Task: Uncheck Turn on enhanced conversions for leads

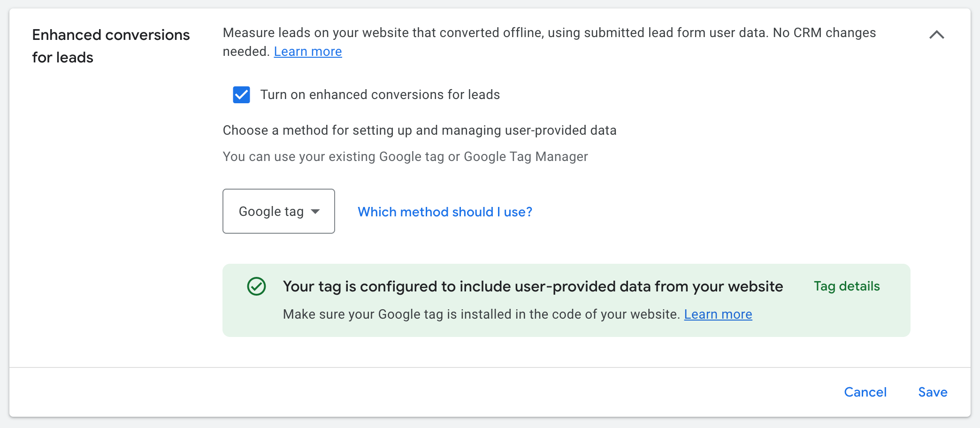Action: tap(241, 95)
